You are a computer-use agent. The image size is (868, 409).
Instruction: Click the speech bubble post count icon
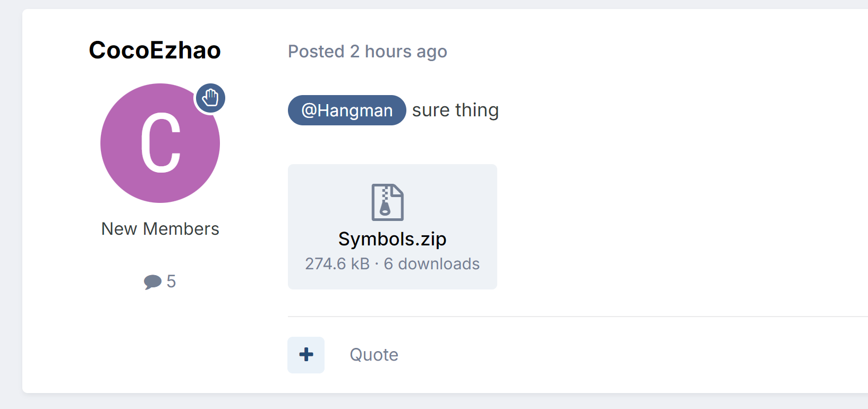click(152, 282)
